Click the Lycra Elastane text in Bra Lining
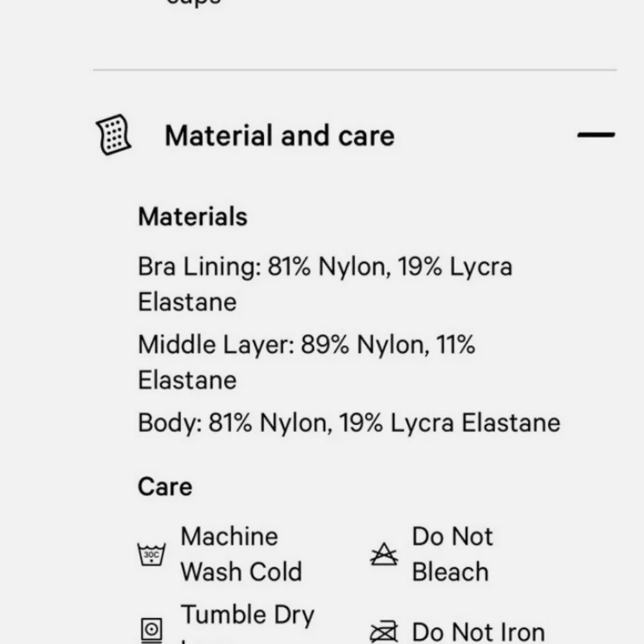 (x=480, y=267)
